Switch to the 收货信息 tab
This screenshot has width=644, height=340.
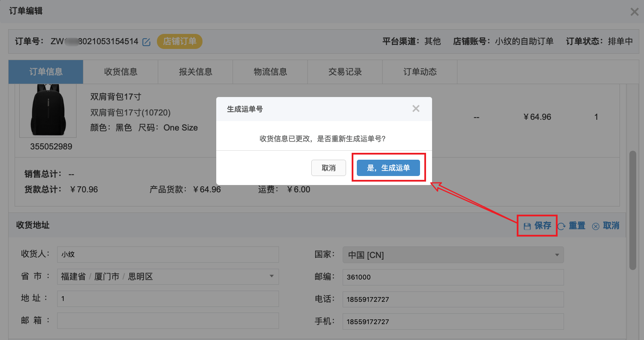[120, 72]
